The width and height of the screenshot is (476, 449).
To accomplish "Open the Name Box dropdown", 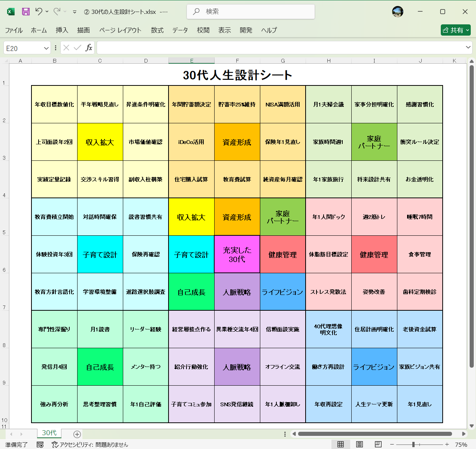I will (45, 48).
